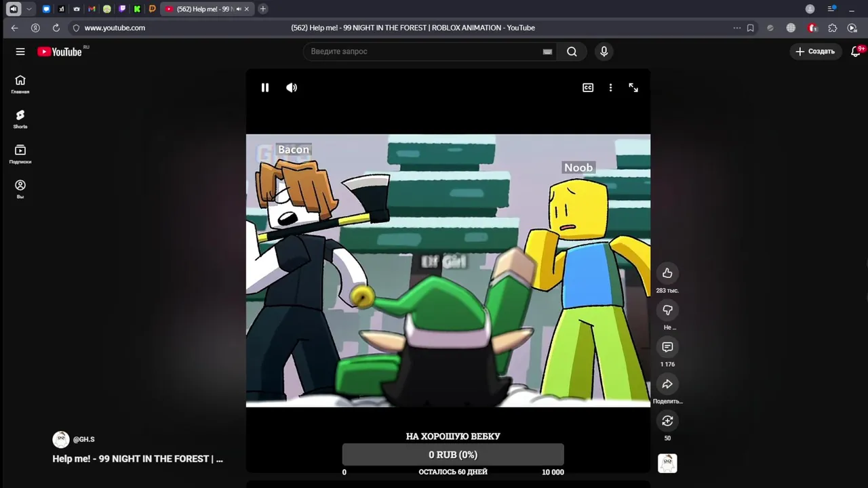Viewport: 868px width, 488px height.
Task: Click the speaker audio button at the tab bar start
Action: [13, 9]
